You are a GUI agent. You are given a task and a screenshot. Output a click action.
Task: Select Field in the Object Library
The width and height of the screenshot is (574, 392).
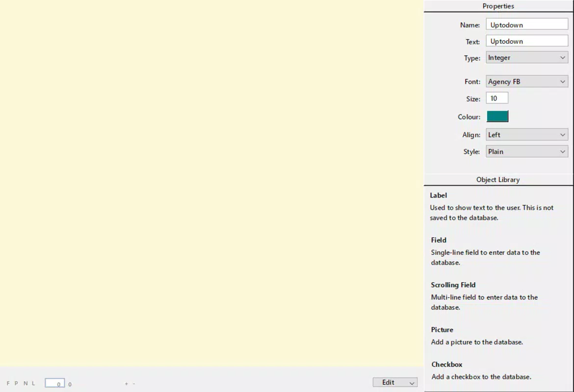[439, 240]
